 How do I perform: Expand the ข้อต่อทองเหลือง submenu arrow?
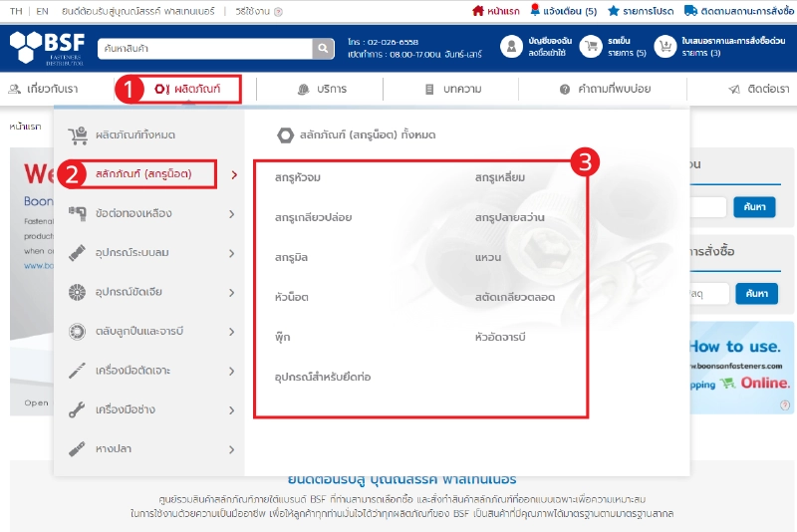tap(231, 213)
